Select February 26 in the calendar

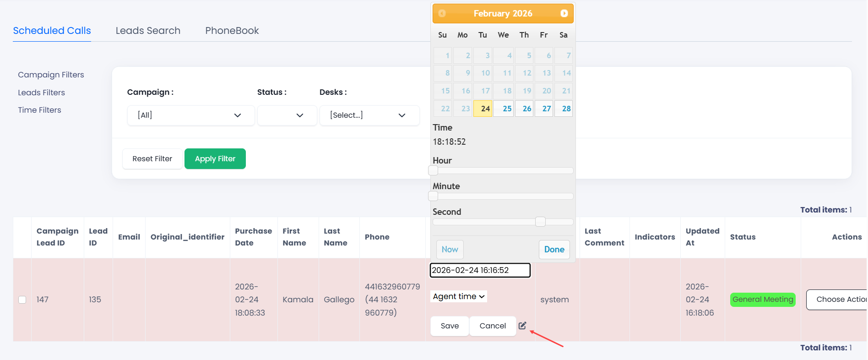[524, 109]
